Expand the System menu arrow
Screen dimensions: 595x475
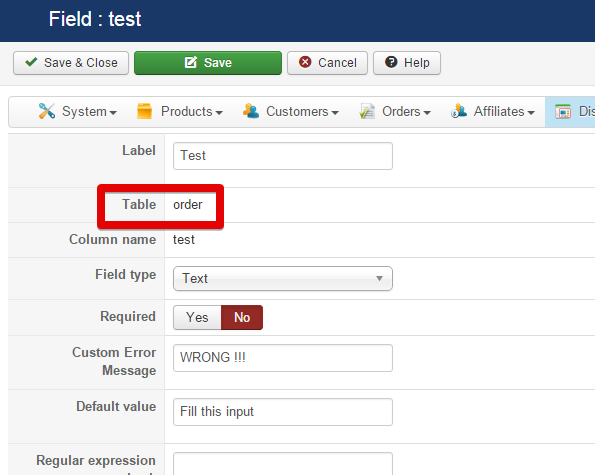point(113,113)
